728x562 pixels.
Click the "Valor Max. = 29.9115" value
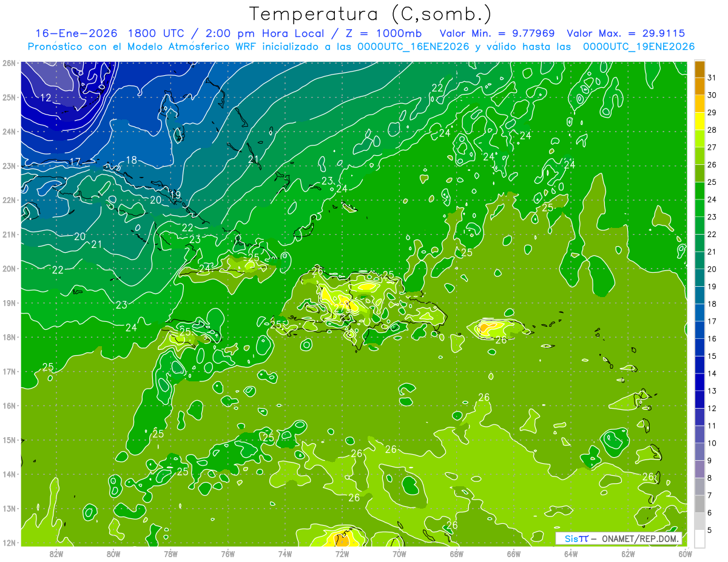[x=627, y=33]
